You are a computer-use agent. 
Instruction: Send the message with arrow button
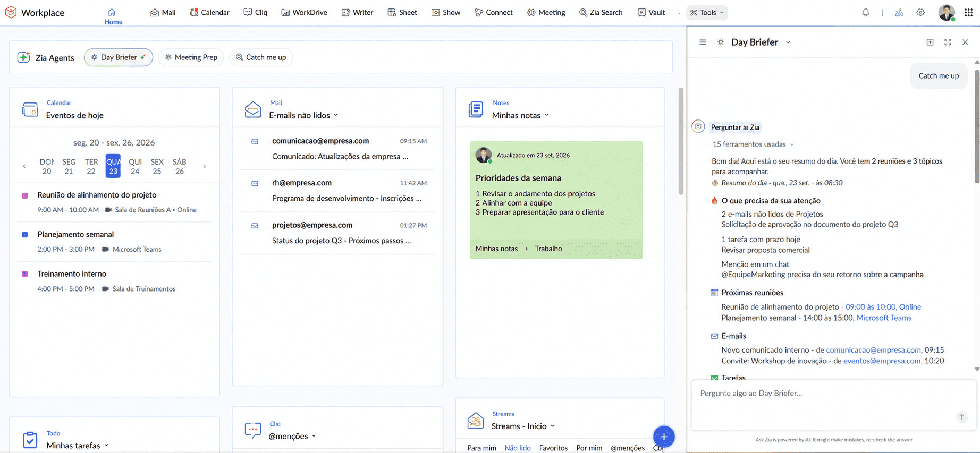pyautogui.click(x=961, y=417)
